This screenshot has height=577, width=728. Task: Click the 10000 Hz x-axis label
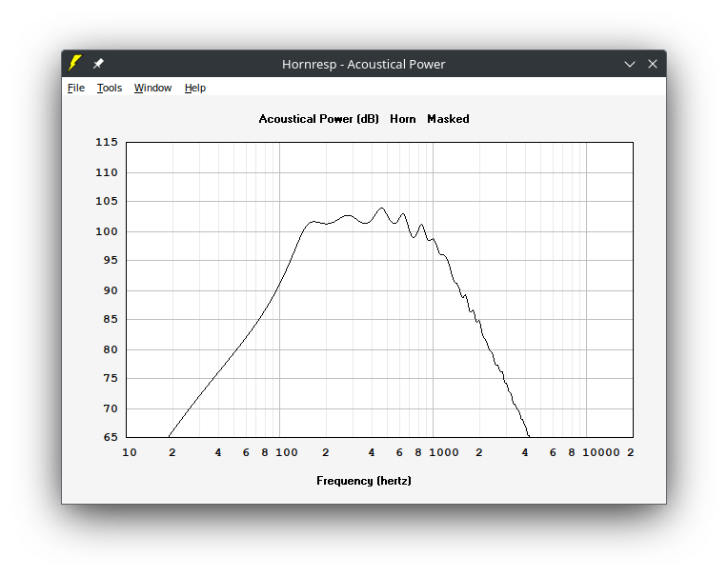(601, 452)
